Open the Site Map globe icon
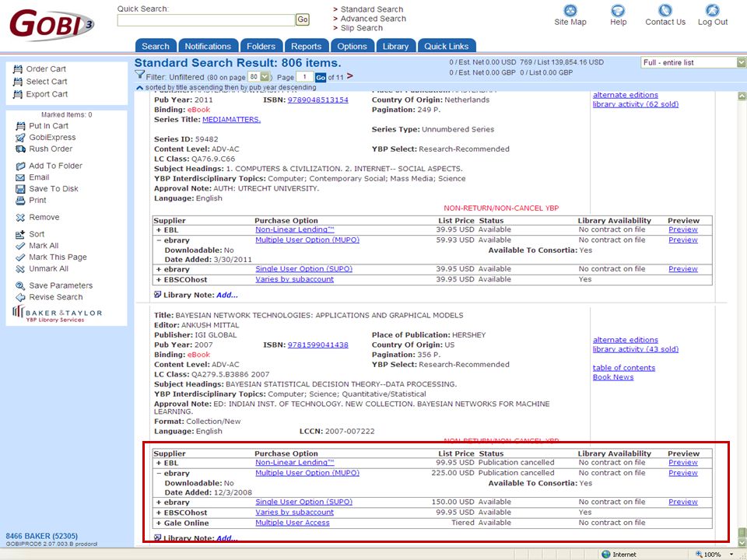 click(570, 10)
